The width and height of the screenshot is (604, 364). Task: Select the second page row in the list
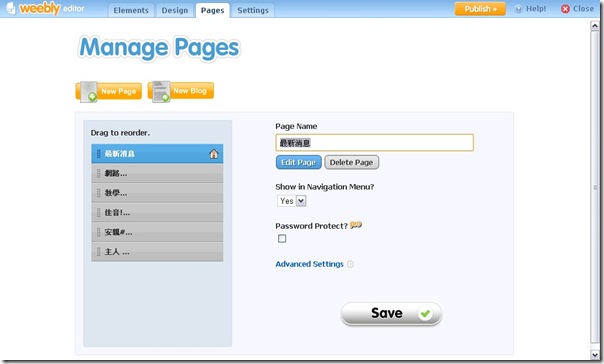point(157,173)
